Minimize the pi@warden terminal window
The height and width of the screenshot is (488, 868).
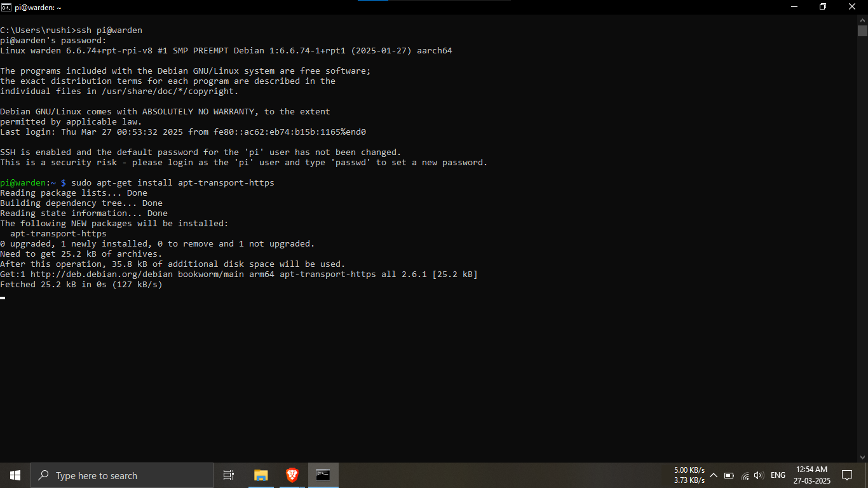point(794,7)
